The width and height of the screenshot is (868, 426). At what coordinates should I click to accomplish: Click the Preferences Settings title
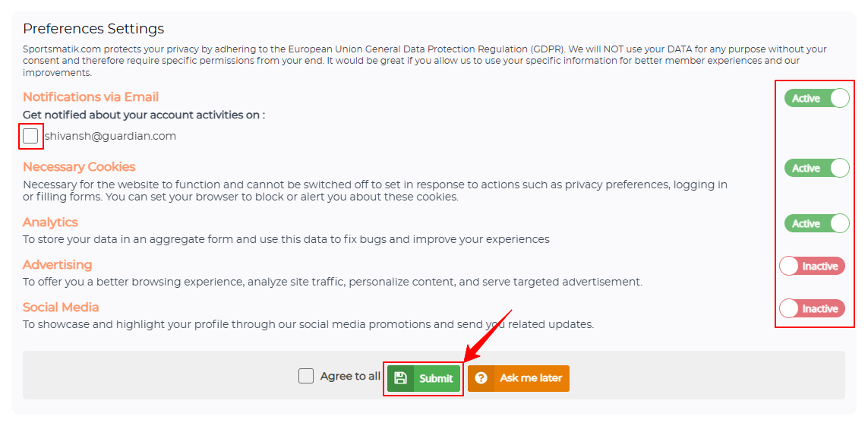point(93,28)
